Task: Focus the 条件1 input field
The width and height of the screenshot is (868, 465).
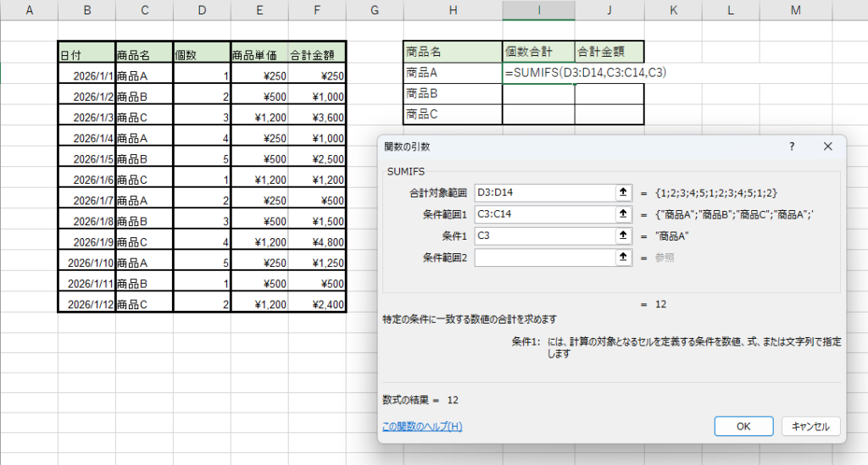Action: pos(543,235)
